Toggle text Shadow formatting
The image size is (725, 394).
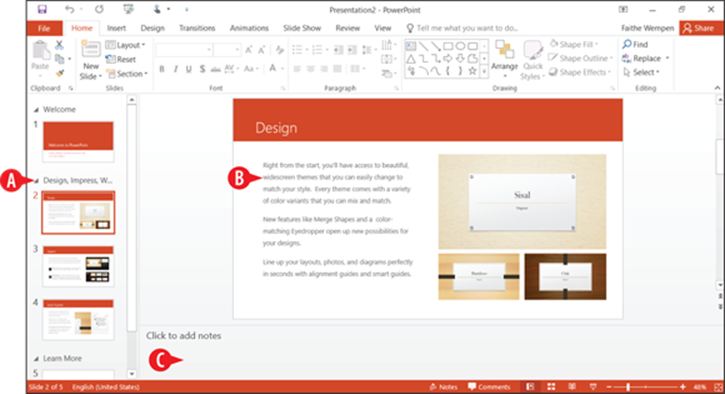(x=202, y=69)
